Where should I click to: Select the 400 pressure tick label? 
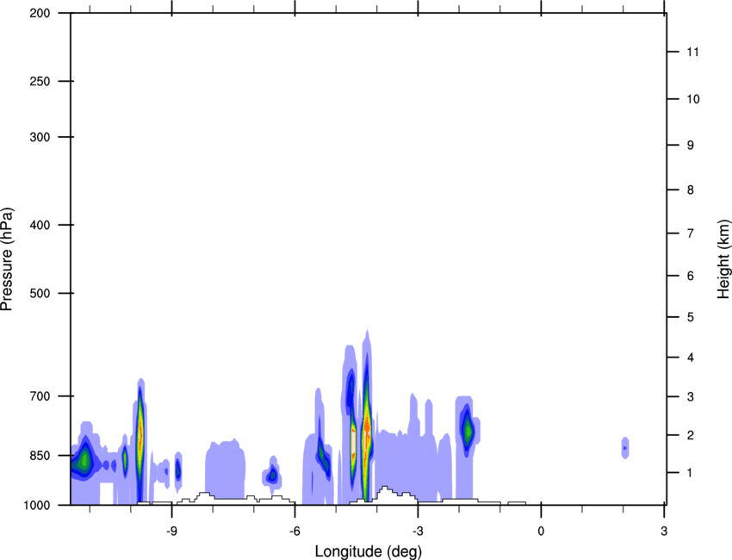[40, 225]
